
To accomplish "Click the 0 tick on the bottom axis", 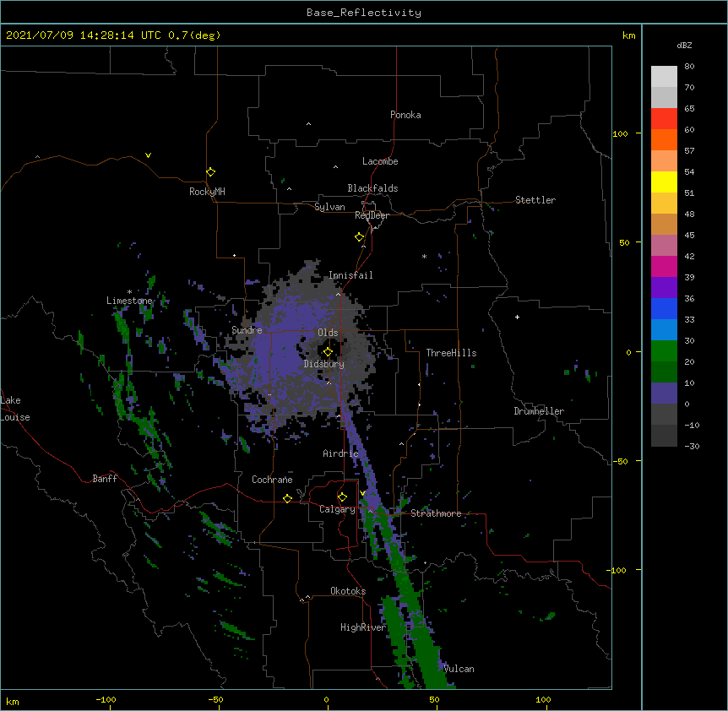I will (326, 699).
